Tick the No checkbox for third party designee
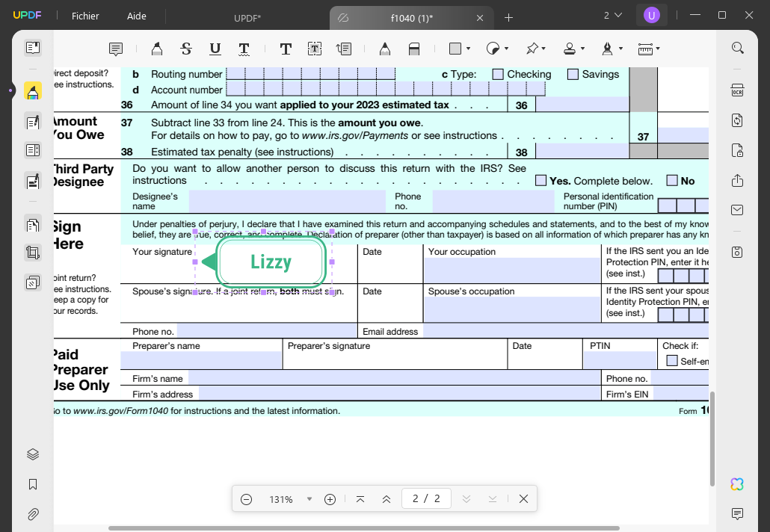This screenshot has height=532, width=770. pyautogui.click(x=672, y=181)
